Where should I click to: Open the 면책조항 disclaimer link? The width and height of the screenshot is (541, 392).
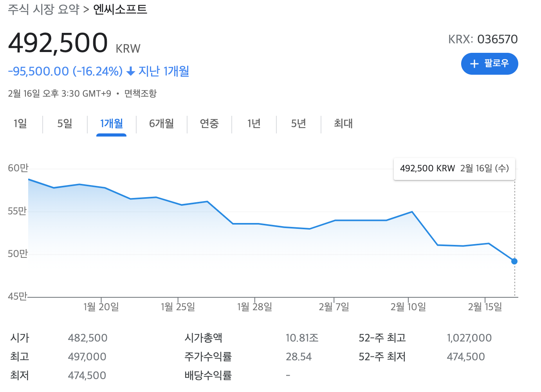(x=141, y=94)
